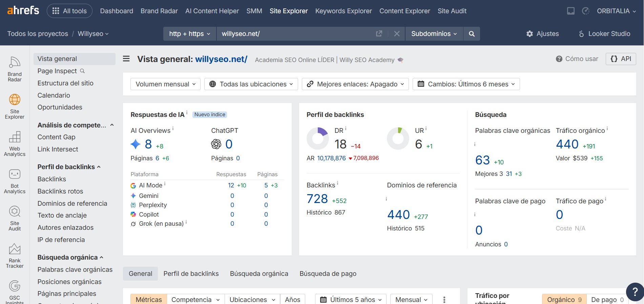Click the UR info icon
This screenshot has height=304, width=644.
(426, 128)
